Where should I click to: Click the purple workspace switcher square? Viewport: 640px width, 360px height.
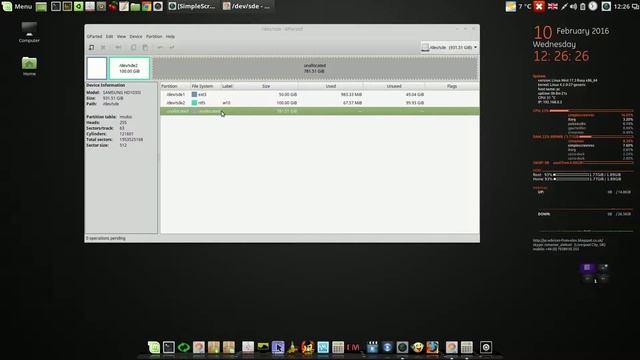pyautogui.click(x=587, y=267)
